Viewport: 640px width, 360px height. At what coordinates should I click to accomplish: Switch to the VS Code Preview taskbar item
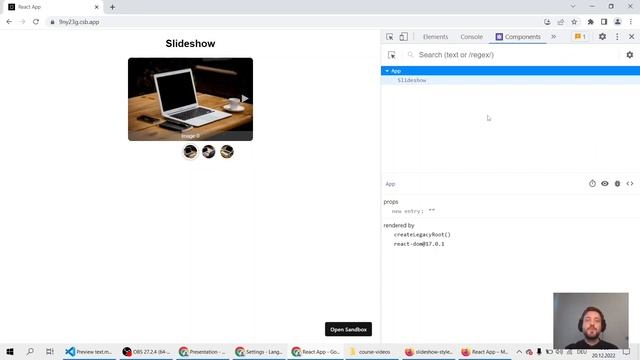point(89,351)
